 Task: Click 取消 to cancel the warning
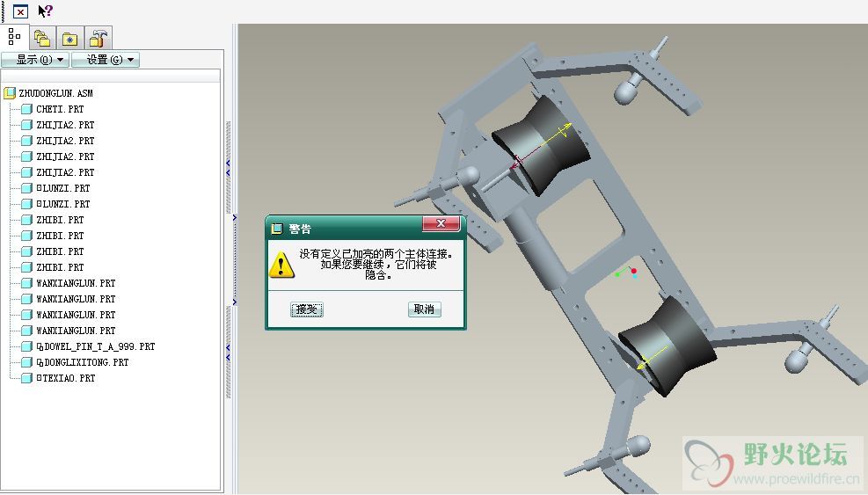425,309
